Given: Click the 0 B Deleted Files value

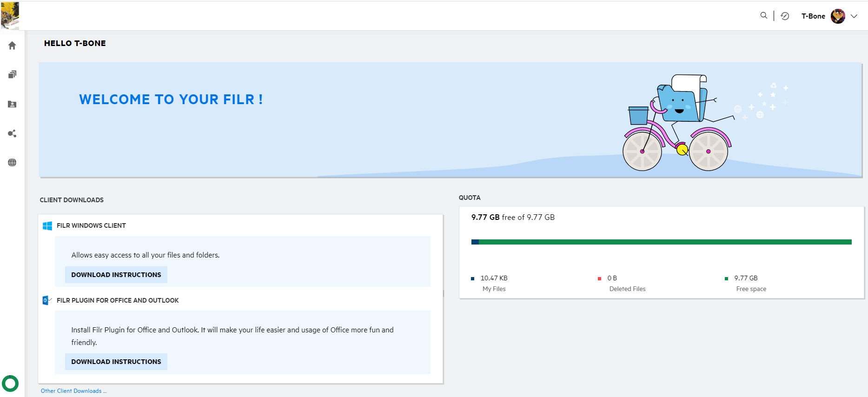Looking at the screenshot, I should pos(612,278).
